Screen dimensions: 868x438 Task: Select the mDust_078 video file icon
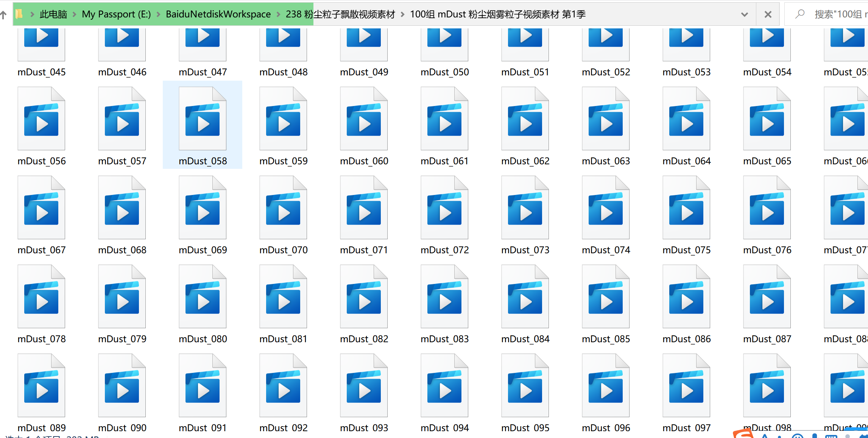point(41,296)
